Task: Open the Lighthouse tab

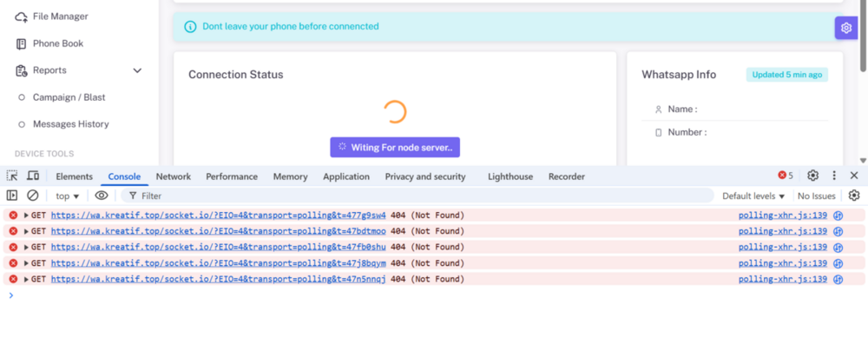Action: [x=510, y=176]
